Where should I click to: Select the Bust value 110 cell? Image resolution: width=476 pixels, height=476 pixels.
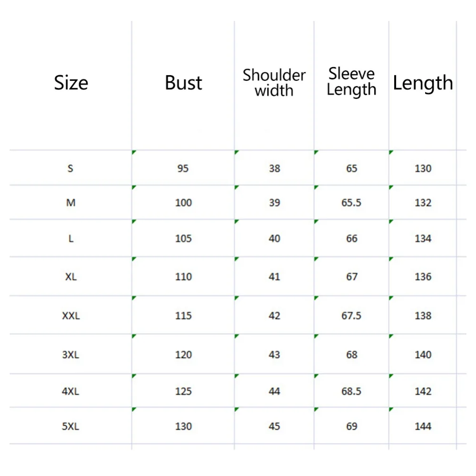[183, 276]
